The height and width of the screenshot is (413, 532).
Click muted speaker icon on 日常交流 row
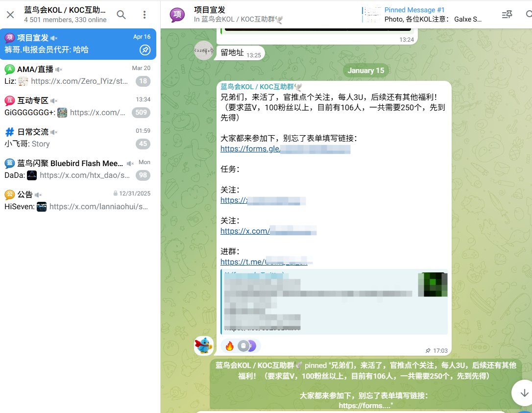54,132
